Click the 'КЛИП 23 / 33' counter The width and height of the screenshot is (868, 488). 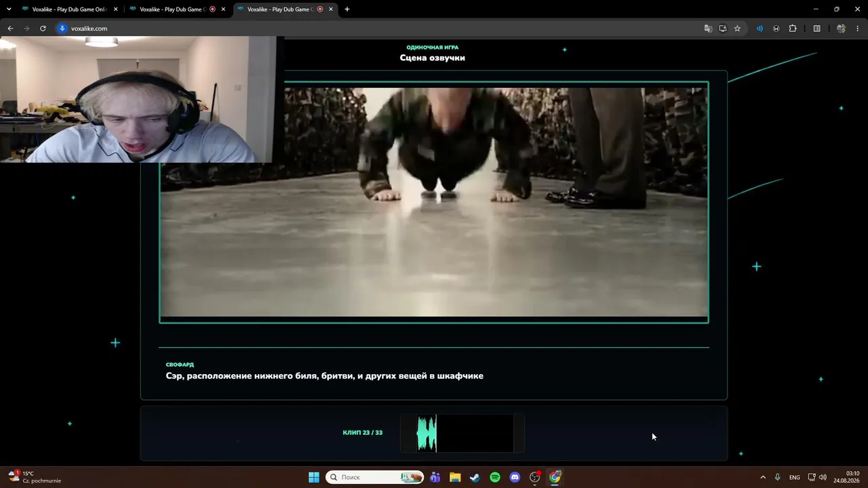[x=363, y=432]
